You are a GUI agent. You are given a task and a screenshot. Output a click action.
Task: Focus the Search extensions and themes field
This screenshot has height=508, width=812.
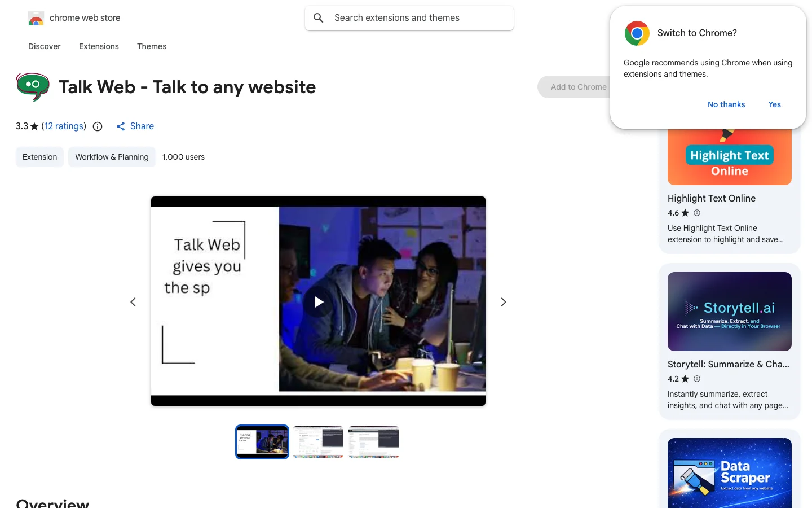click(409, 18)
